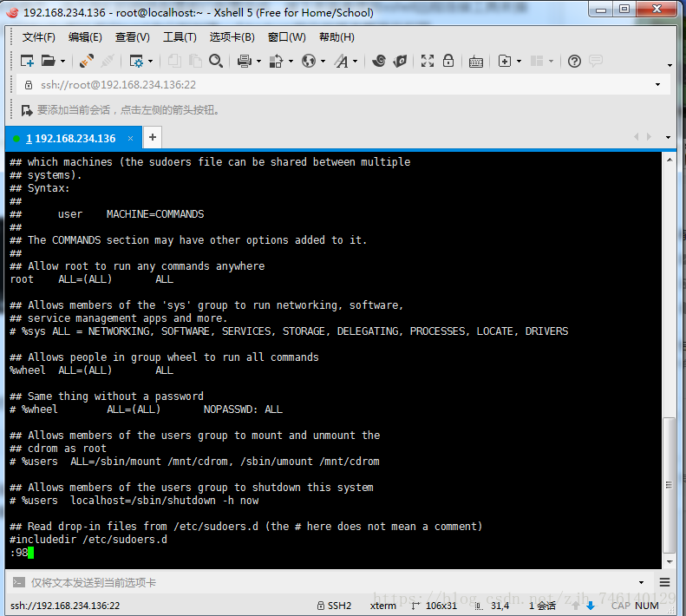Expand the Open folder dropdown arrow
Image resolution: width=686 pixels, height=616 pixels.
coord(63,62)
